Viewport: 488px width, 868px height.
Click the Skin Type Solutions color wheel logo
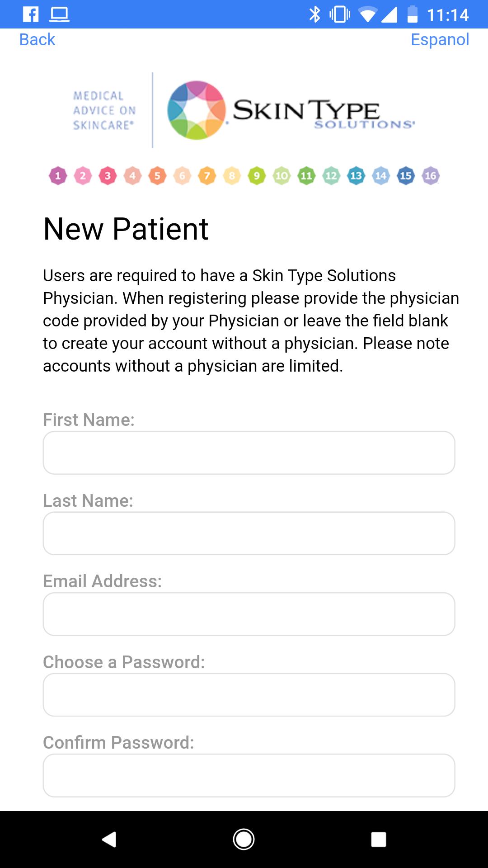[x=196, y=110]
